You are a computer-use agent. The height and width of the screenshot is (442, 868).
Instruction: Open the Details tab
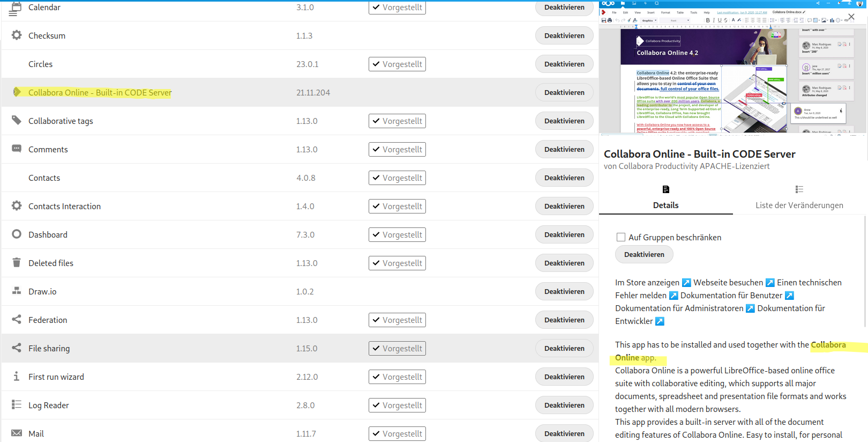(665, 197)
